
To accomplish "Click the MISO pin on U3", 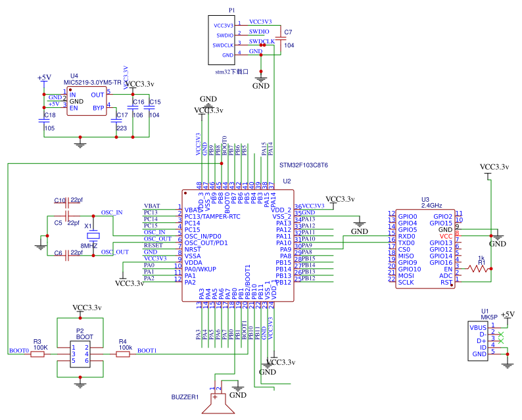I will coord(406,256).
